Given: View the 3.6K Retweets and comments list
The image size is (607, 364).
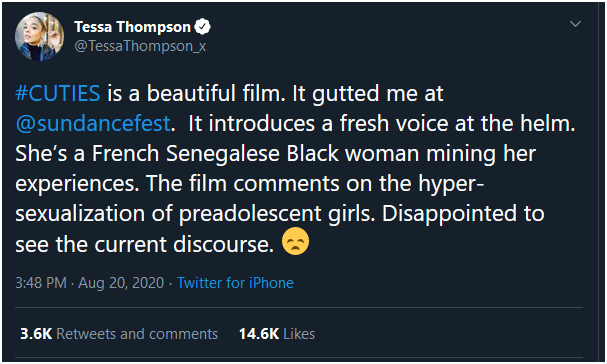Looking at the screenshot, I should point(119,334).
